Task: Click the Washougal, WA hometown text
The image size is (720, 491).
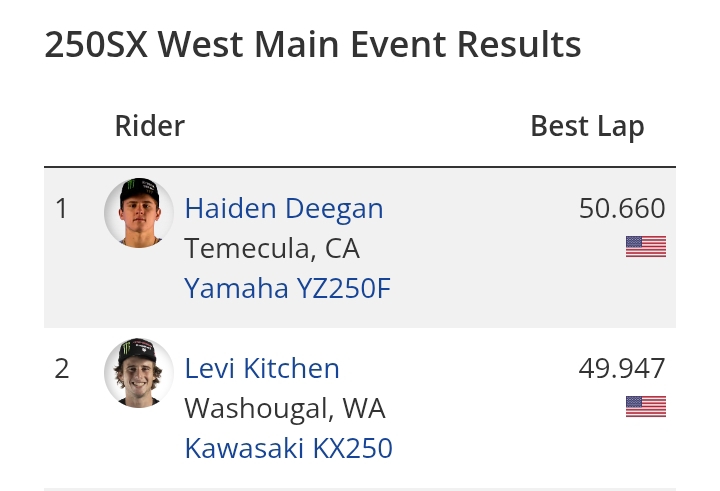Action: click(285, 408)
